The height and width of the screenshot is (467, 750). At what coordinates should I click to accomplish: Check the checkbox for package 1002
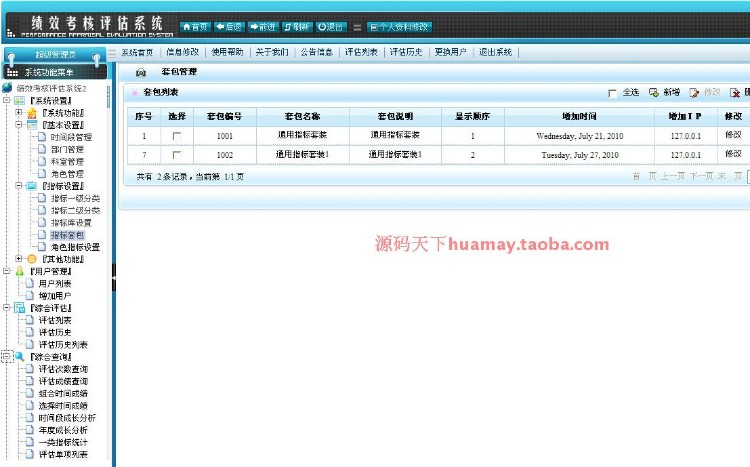[176, 155]
